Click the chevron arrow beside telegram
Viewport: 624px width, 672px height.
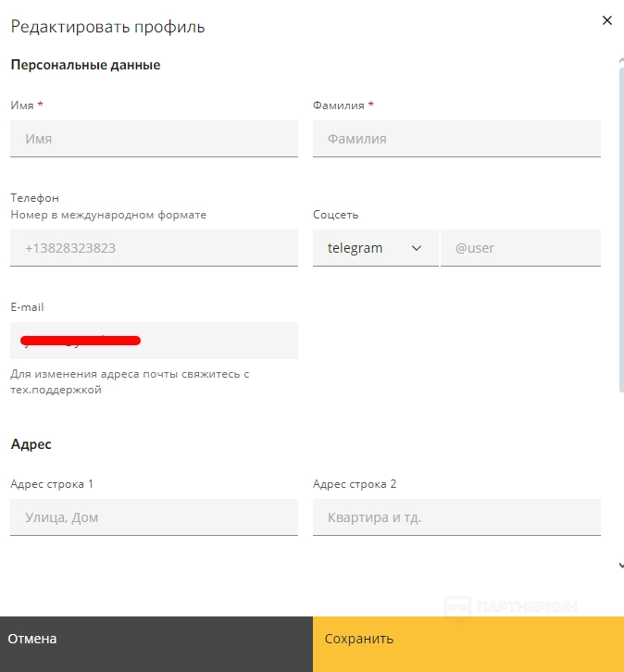417,248
